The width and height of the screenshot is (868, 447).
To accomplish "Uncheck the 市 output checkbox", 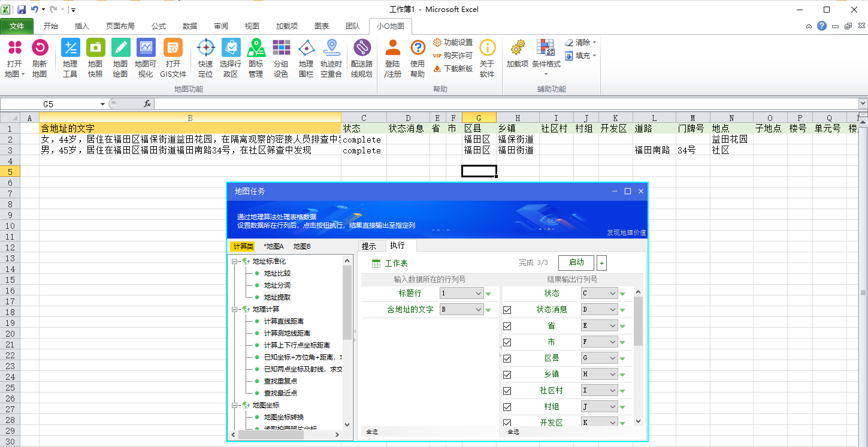I will tap(507, 342).
